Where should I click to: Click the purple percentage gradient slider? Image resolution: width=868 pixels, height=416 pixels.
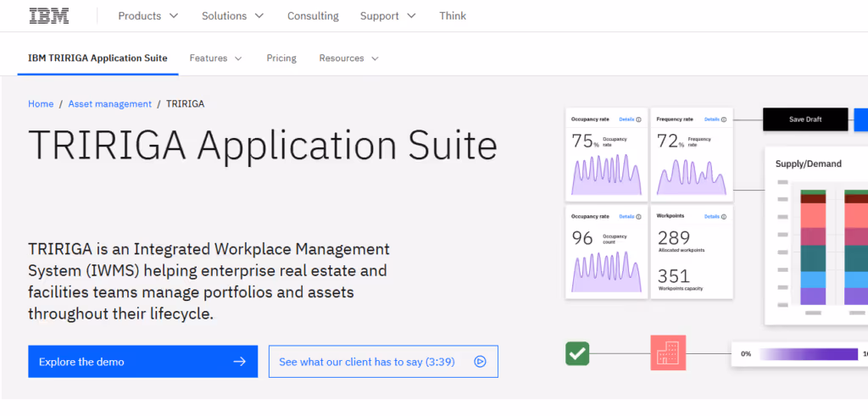point(809,354)
